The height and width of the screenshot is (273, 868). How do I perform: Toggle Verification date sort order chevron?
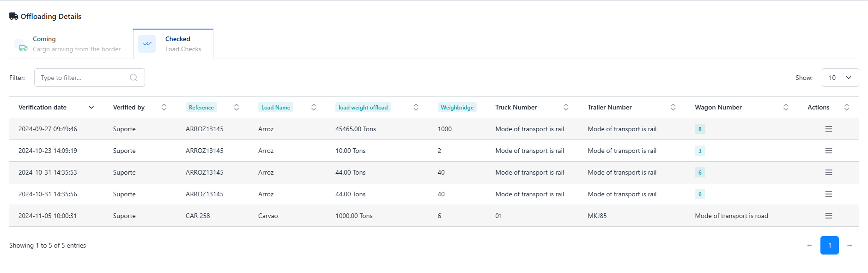(91, 107)
